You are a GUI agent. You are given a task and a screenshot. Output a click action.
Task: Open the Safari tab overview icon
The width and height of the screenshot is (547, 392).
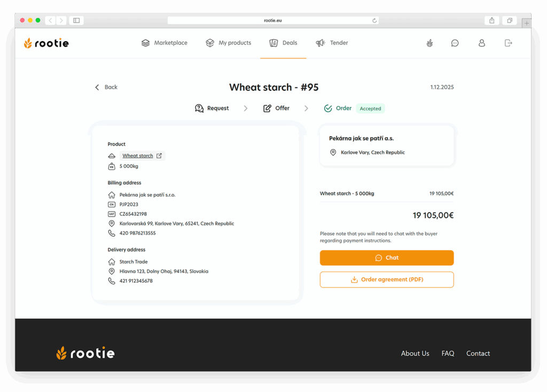[x=510, y=20]
